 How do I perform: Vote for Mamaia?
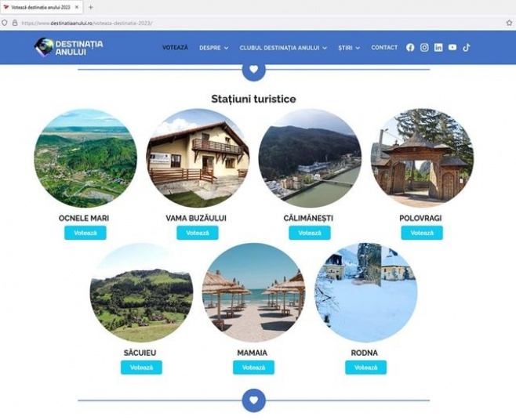(253, 367)
